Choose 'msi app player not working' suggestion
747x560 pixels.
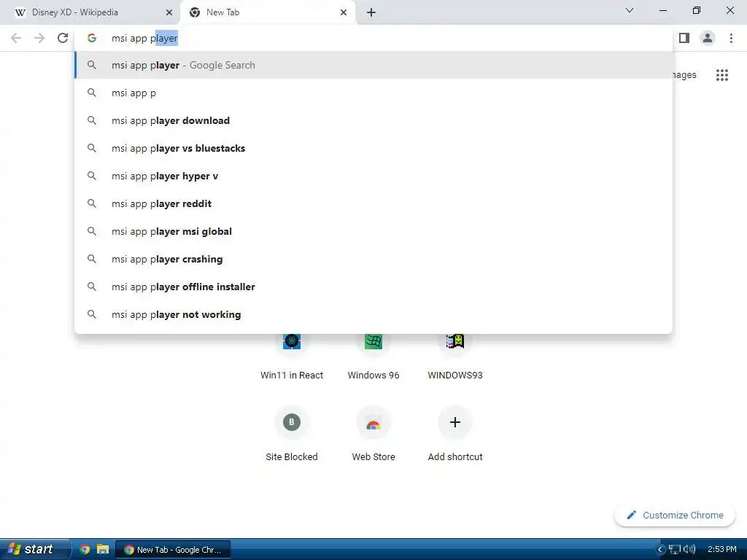point(374,314)
